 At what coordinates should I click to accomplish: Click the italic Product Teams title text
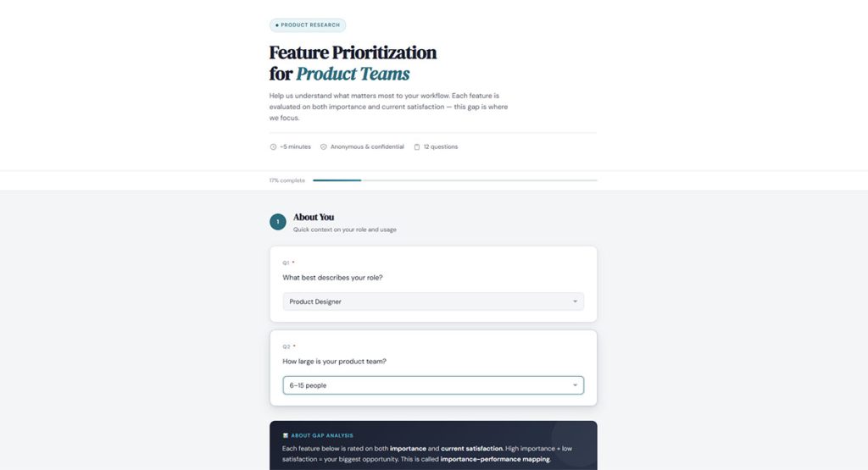point(353,74)
